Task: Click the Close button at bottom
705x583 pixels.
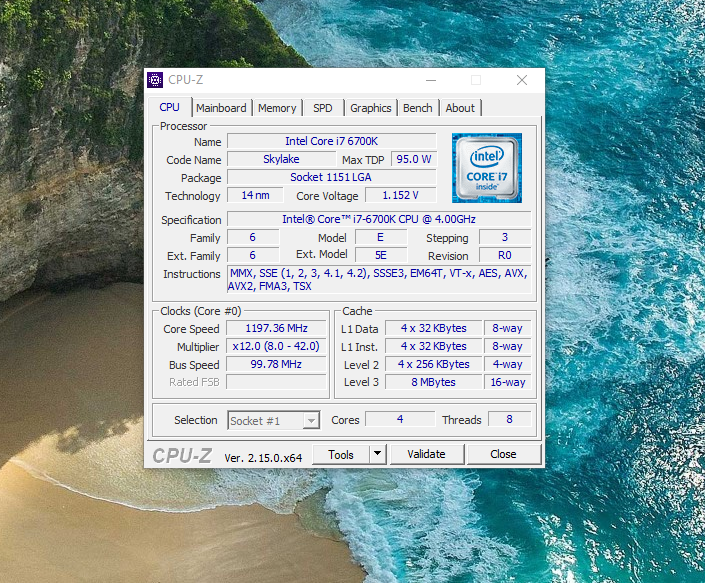Action: [x=503, y=454]
